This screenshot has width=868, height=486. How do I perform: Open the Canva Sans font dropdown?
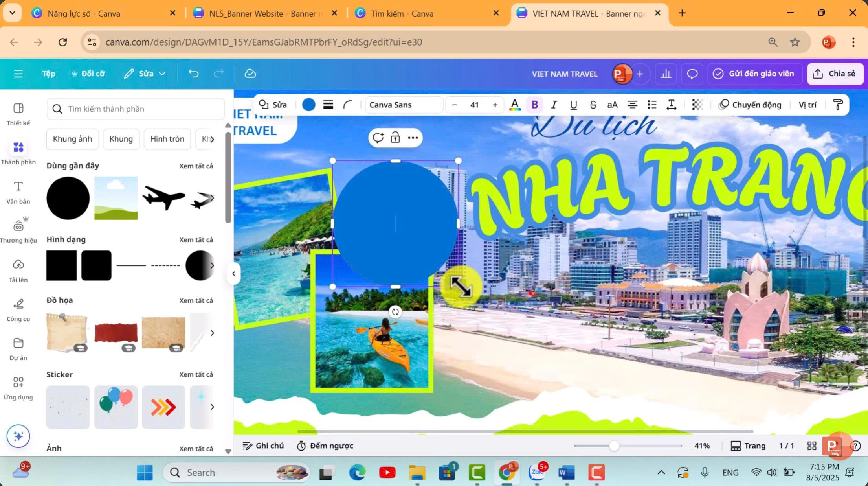(404, 105)
